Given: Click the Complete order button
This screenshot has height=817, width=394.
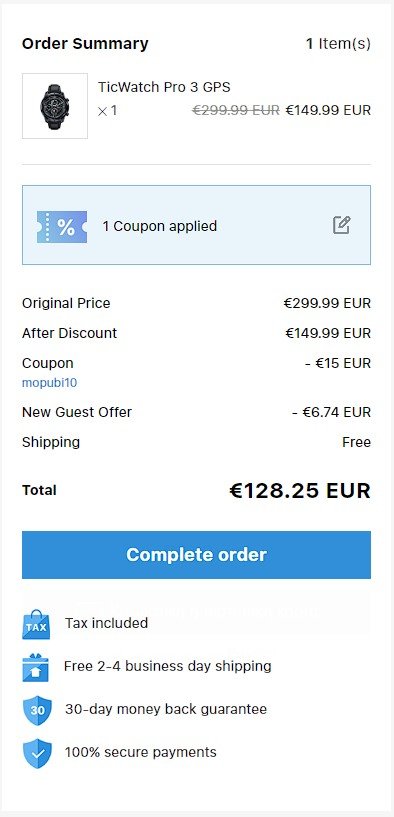Looking at the screenshot, I should (196, 554).
